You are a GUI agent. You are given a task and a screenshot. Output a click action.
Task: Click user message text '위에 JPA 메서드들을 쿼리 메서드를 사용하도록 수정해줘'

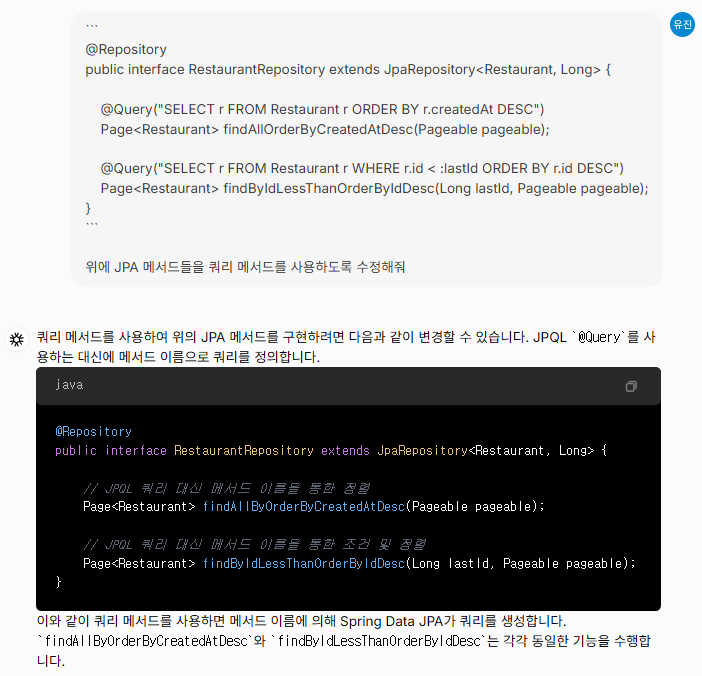pos(245,267)
